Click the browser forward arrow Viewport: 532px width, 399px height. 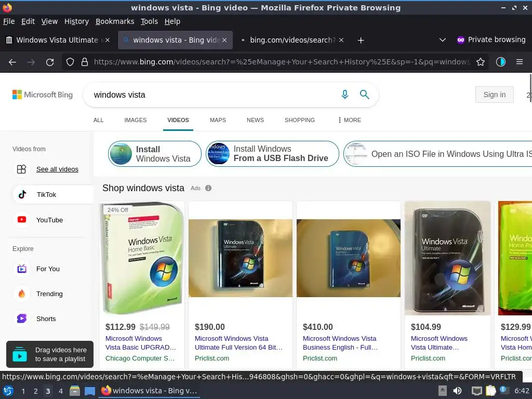[31, 62]
